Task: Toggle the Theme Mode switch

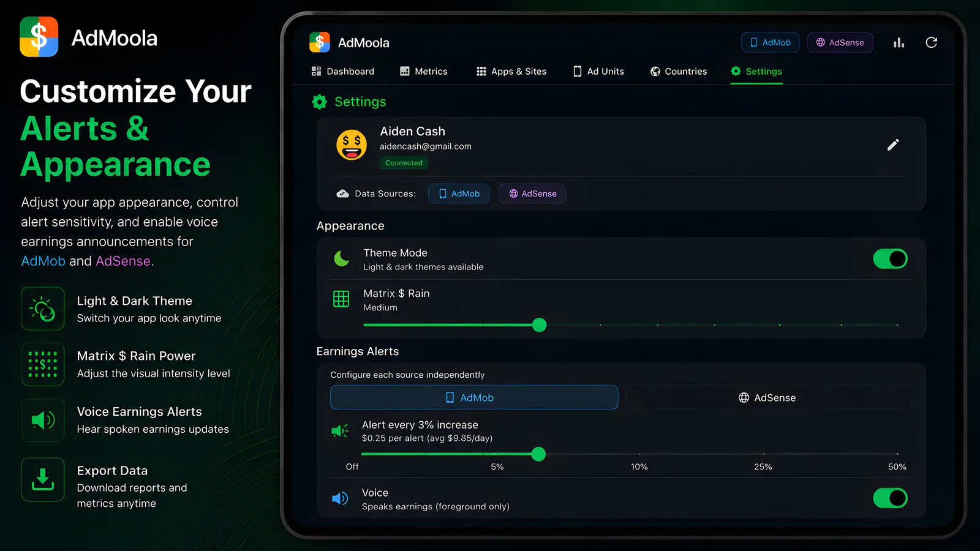Action: coord(890,259)
